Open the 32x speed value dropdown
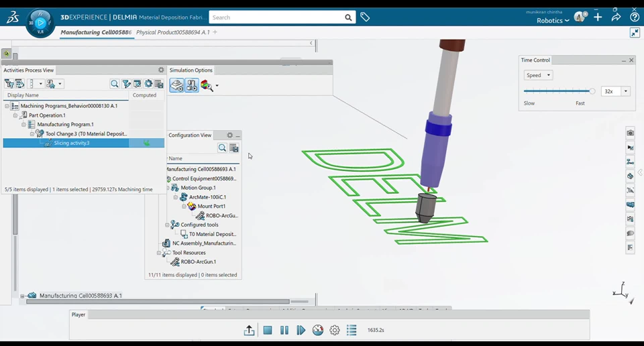The height and width of the screenshot is (346, 644). [x=625, y=91]
